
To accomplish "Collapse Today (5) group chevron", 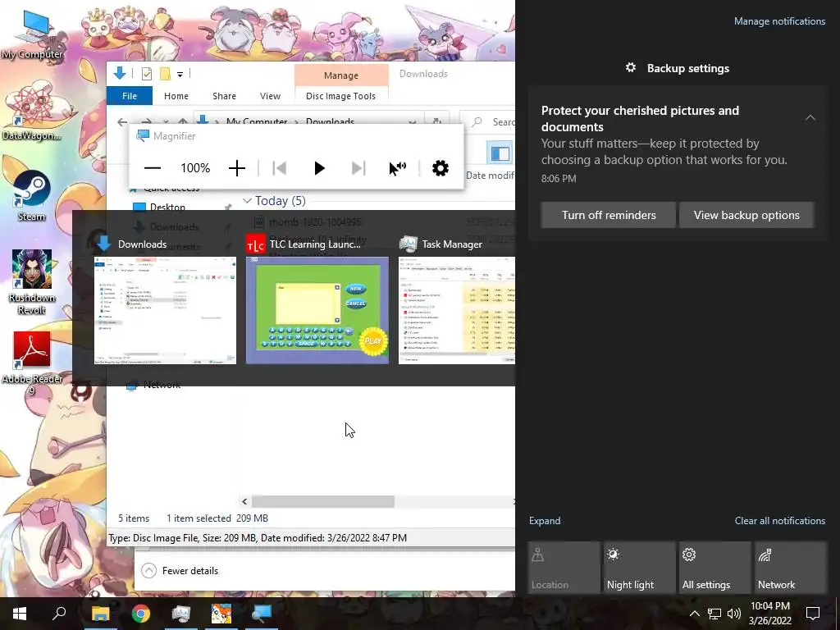I will tap(247, 201).
